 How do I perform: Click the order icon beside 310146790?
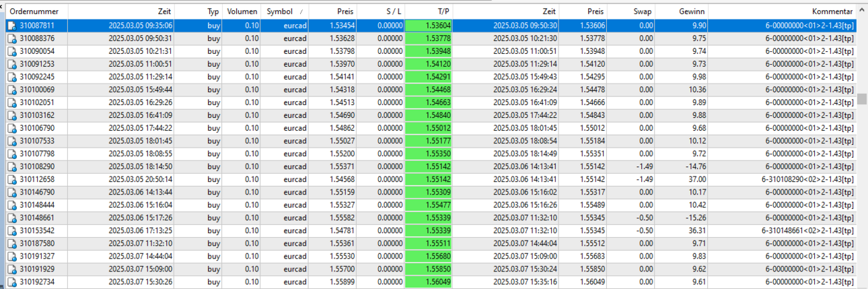pos(11,192)
